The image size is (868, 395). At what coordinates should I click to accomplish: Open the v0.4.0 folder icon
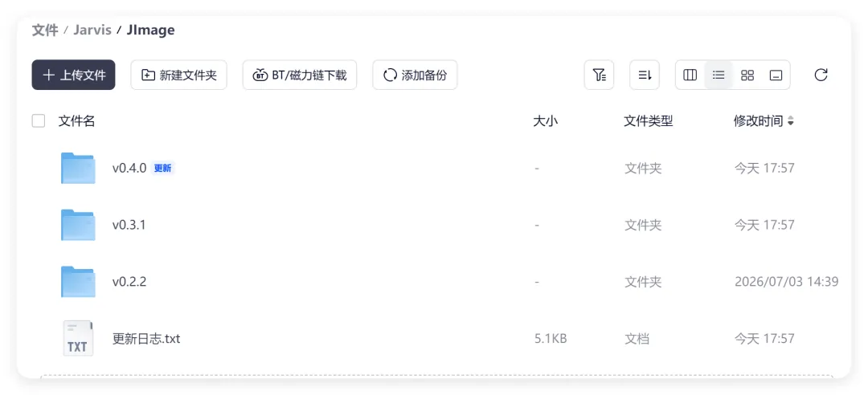coord(78,168)
